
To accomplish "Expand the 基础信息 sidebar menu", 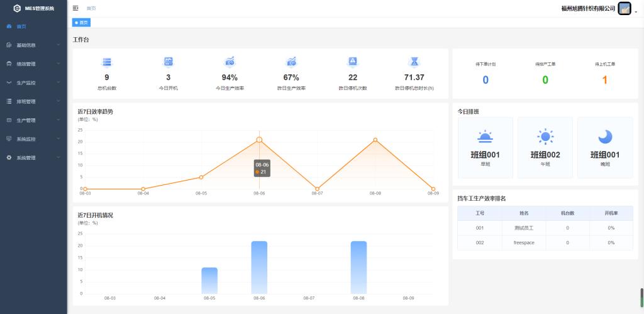I will pyautogui.click(x=33, y=45).
